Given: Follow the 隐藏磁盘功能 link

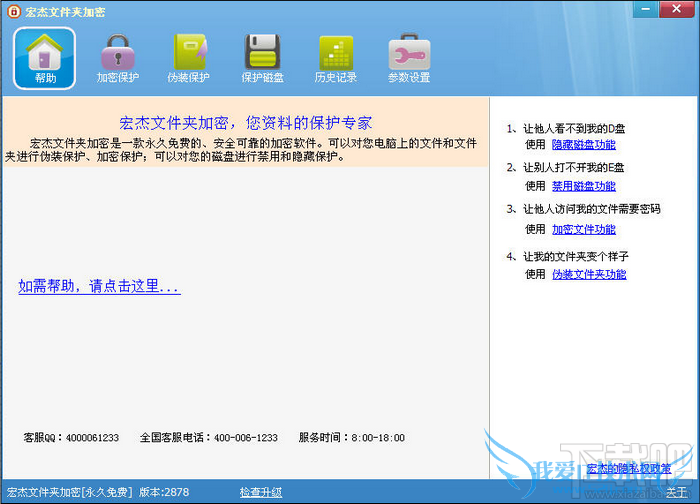Looking at the screenshot, I should click(x=583, y=144).
